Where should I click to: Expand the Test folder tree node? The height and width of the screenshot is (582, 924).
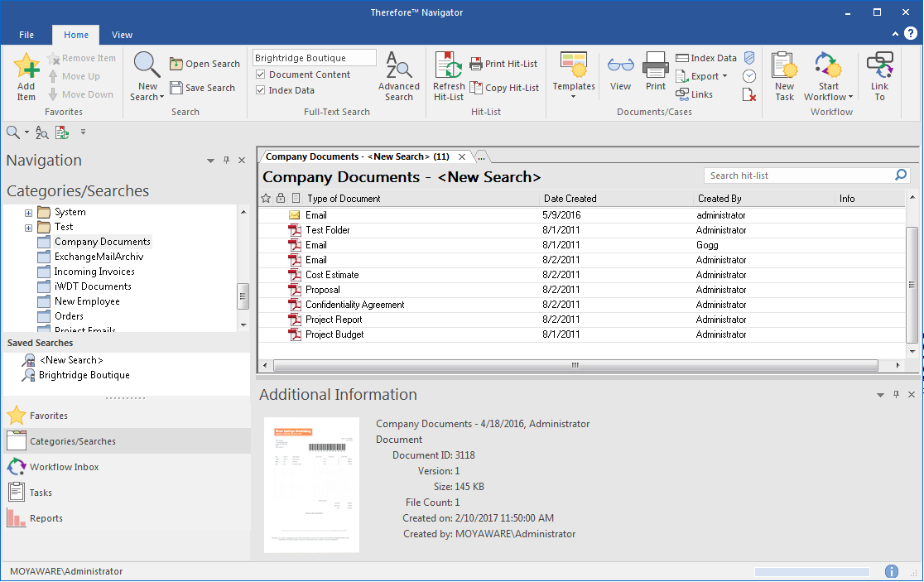click(x=28, y=228)
